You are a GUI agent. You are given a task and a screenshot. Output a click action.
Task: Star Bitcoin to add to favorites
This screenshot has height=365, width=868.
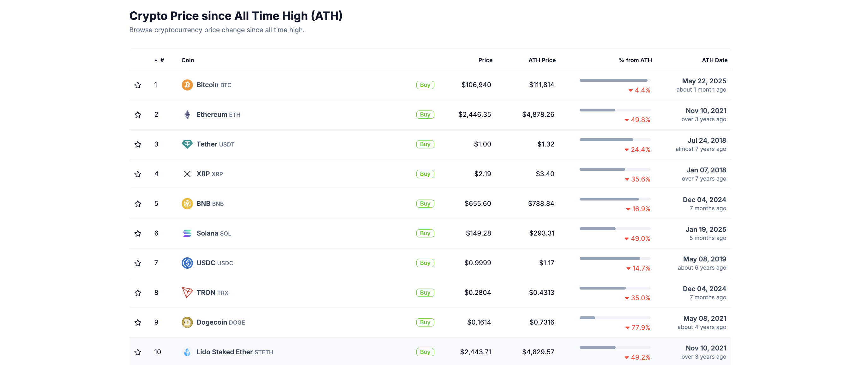coord(138,85)
